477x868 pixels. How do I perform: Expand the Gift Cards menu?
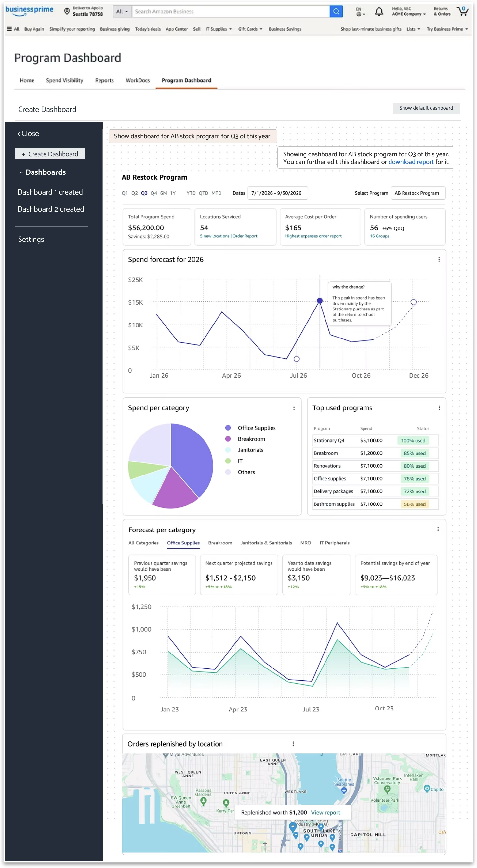(x=250, y=29)
